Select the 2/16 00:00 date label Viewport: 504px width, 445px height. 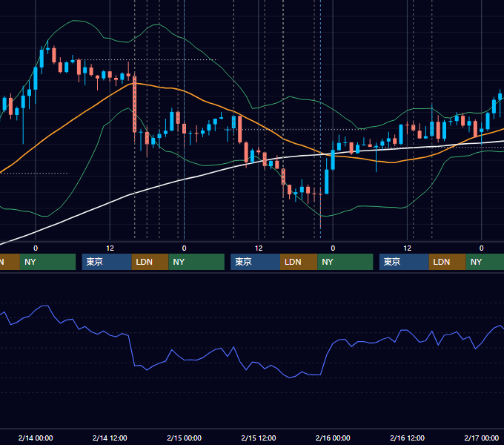(x=333, y=438)
